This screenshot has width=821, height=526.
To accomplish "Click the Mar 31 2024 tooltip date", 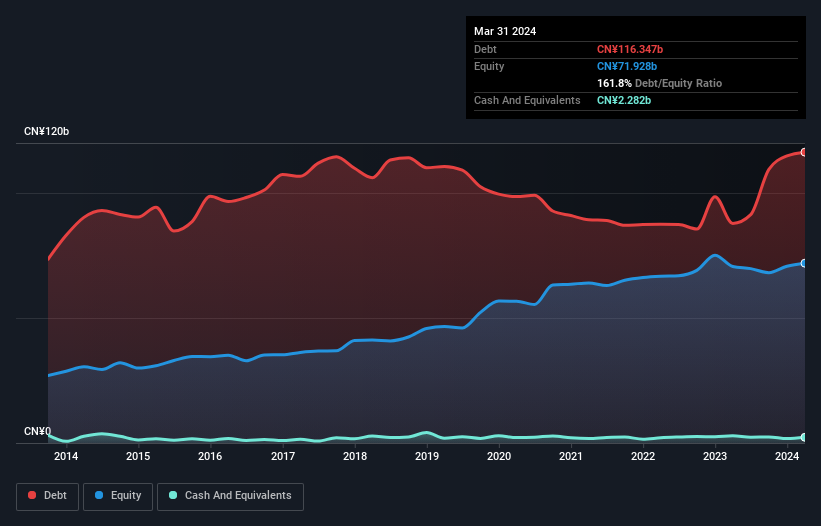I will tap(505, 31).
